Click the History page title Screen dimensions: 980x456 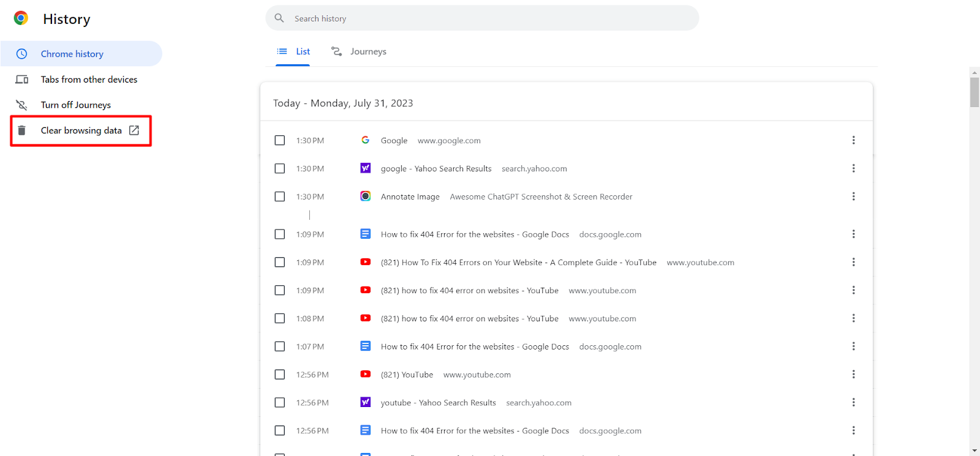67,19
